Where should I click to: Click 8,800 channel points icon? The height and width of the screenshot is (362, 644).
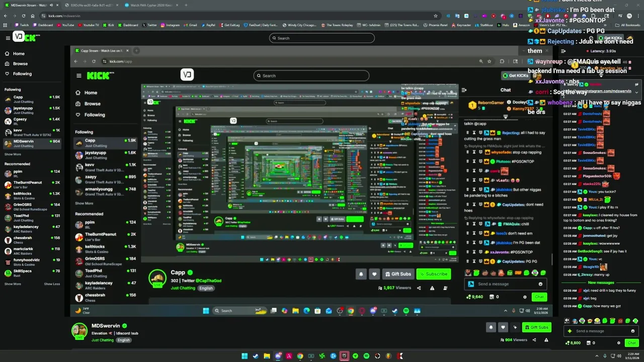(x=567, y=343)
